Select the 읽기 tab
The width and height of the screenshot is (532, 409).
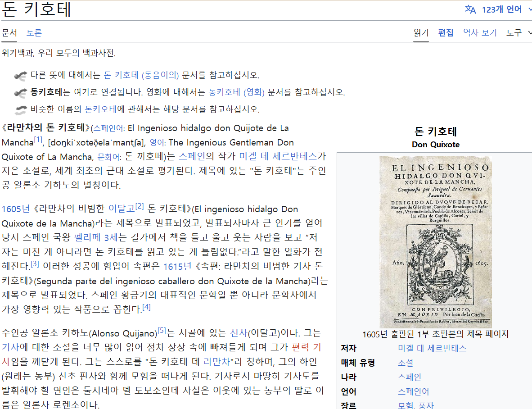click(x=421, y=32)
